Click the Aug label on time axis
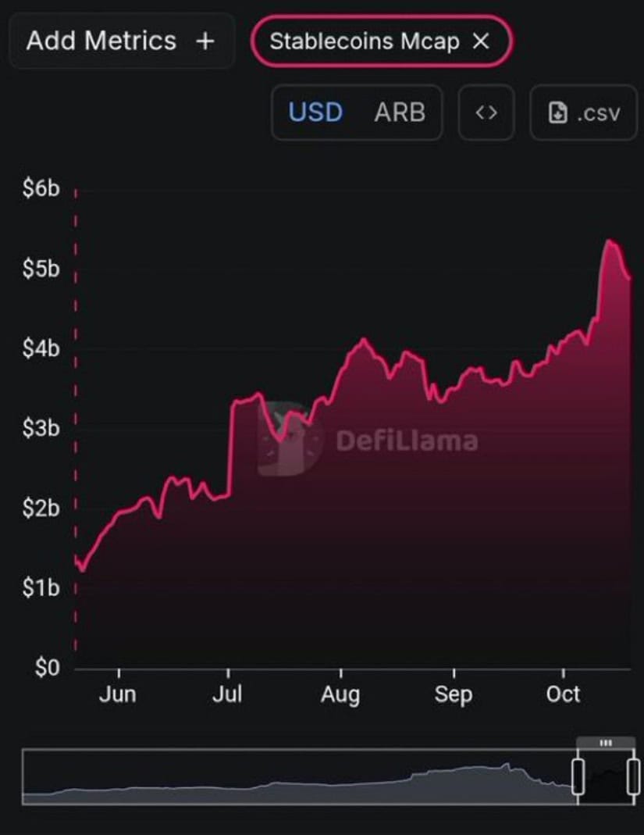Screen dimensions: 644x835 pyautogui.click(x=340, y=694)
